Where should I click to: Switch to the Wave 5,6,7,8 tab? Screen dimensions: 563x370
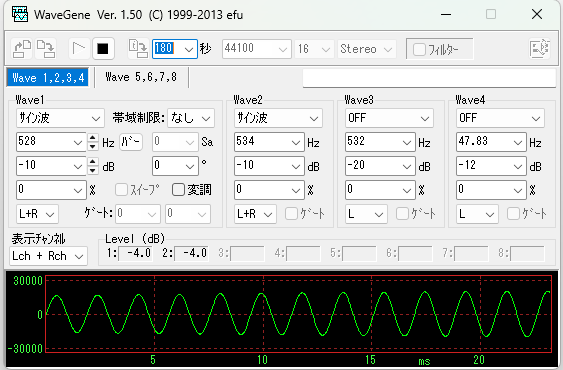click(x=141, y=77)
